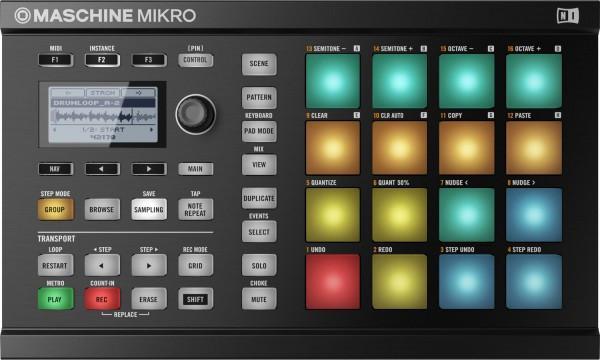Tap red pad 1 Undo

pos(333,282)
